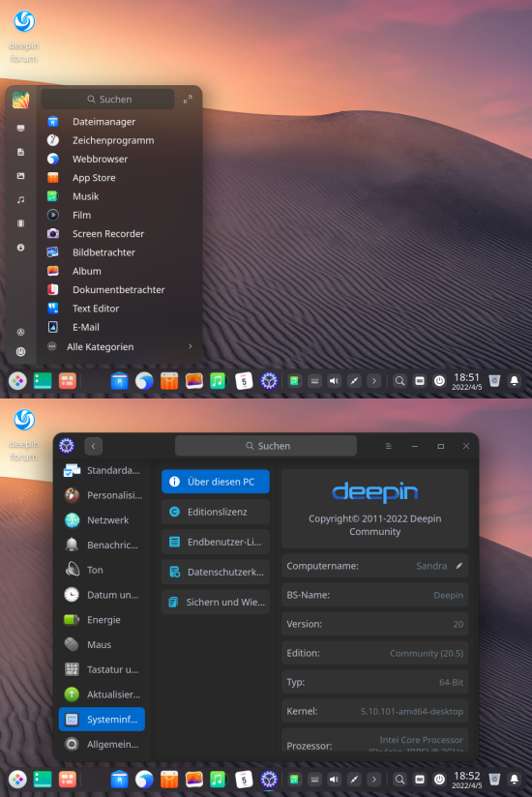Open Allgemein... settings category
The height and width of the screenshot is (797, 532).
coord(102,744)
